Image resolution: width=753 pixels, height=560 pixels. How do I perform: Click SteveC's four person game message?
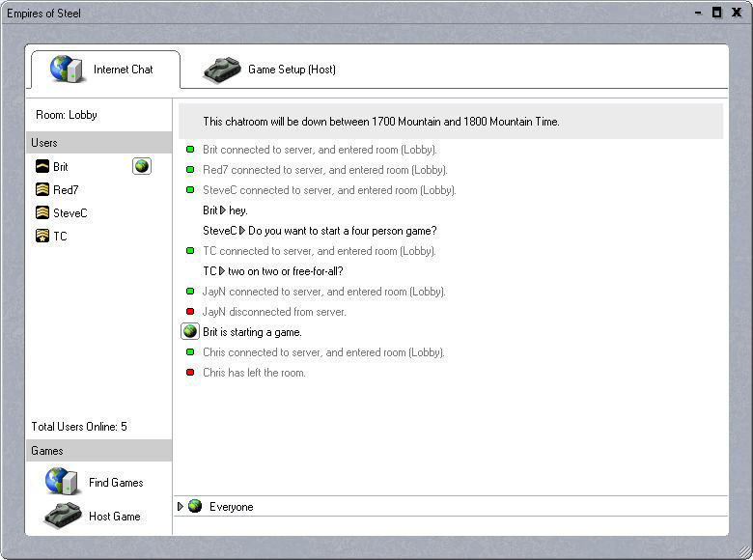click(x=320, y=231)
